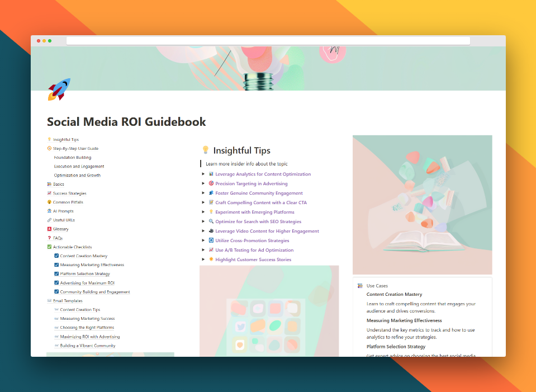Click the people icon next to Foster Genuine Community
The image size is (536, 392).
pos(211,193)
